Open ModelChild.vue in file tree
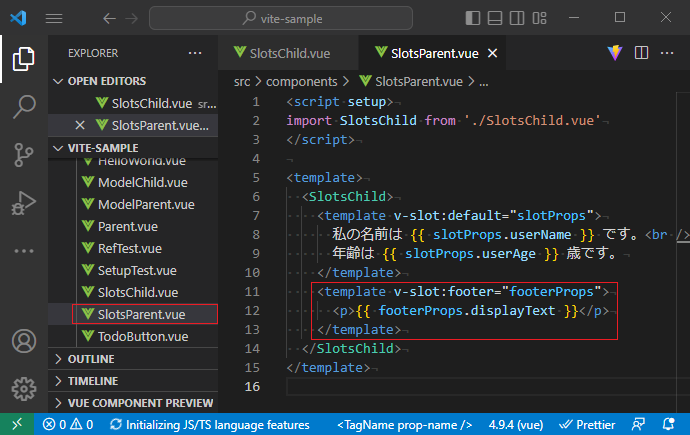 (133, 183)
